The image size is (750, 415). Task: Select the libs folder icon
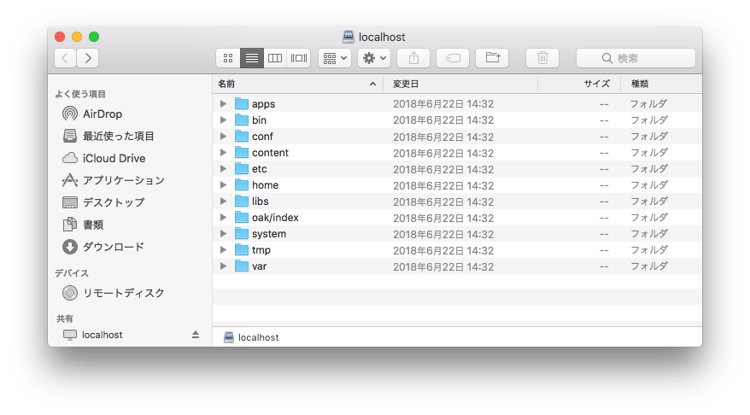click(242, 201)
